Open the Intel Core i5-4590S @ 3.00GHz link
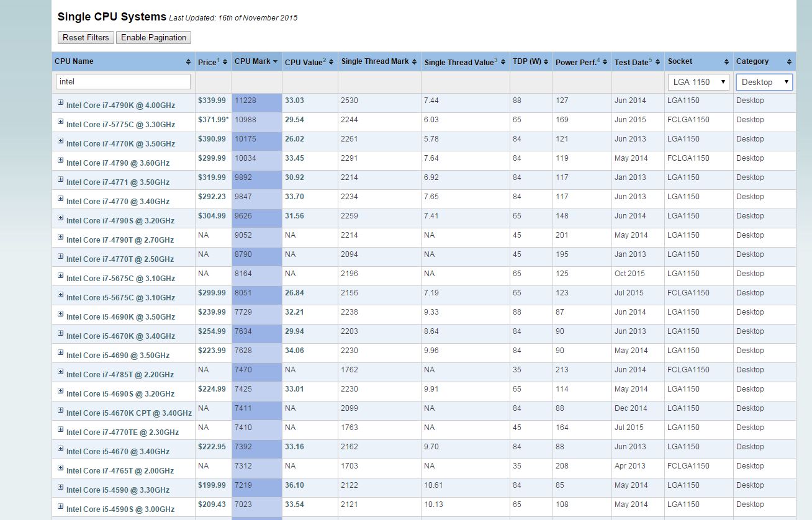 [x=120, y=509]
